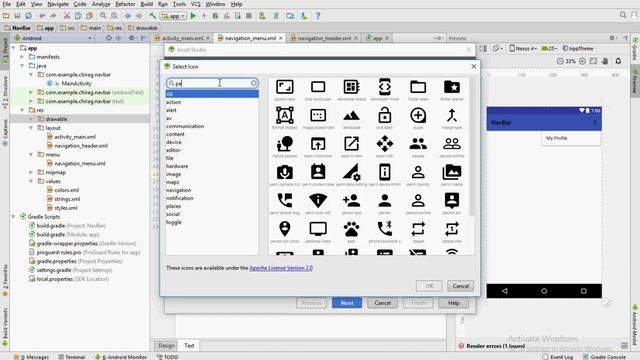Click the OK button in Select Icon
Screen dimensions: 640x360
[429, 286]
